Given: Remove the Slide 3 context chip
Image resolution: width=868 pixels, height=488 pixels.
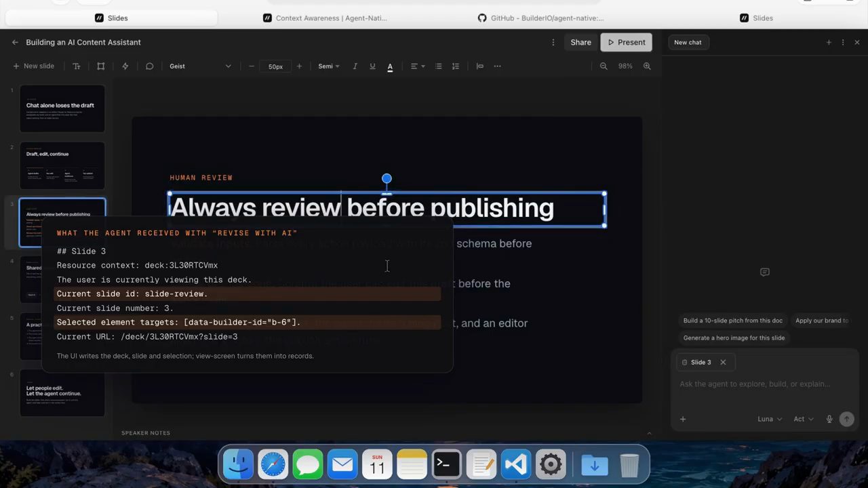Looking at the screenshot, I should click(x=723, y=363).
